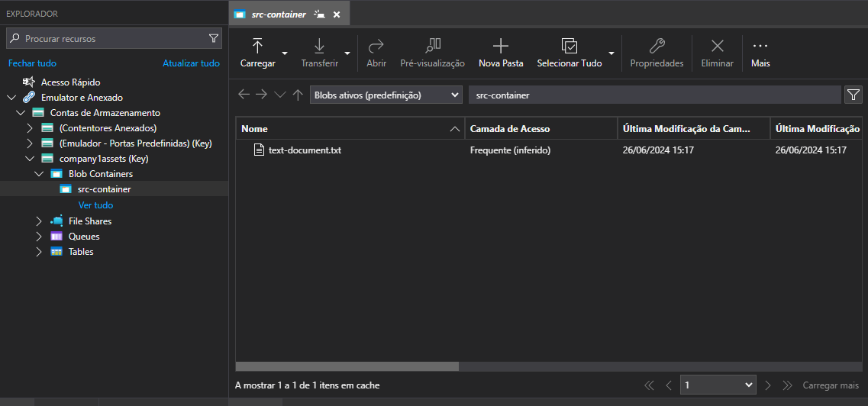
Task: Open the Carregar dropdown arrow
Action: click(x=285, y=53)
